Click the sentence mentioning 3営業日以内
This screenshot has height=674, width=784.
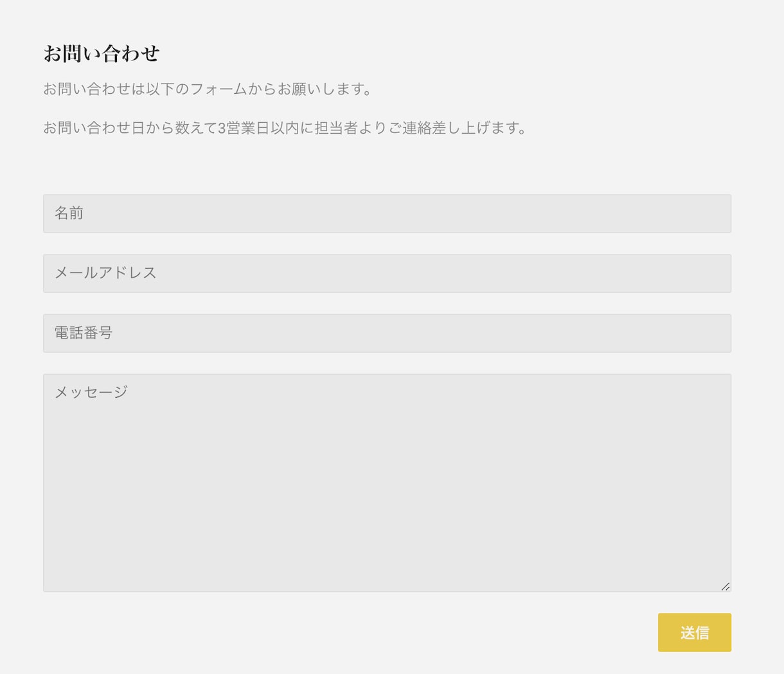click(x=286, y=128)
